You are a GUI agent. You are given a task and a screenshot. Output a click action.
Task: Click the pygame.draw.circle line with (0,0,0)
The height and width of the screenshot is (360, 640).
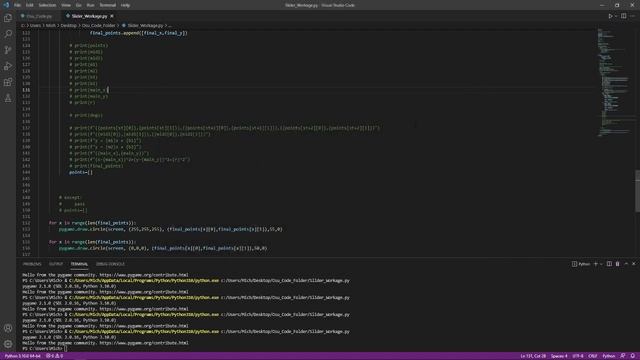(162, 248)
